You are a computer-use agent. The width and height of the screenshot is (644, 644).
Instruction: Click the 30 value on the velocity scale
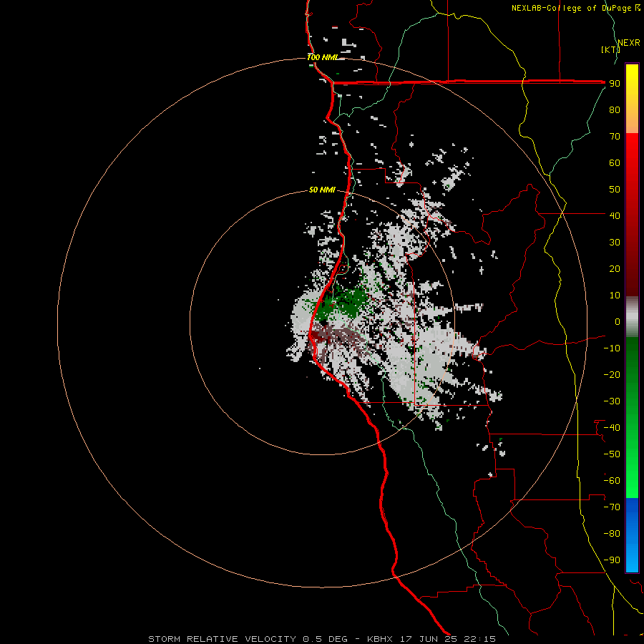(615, 243)
